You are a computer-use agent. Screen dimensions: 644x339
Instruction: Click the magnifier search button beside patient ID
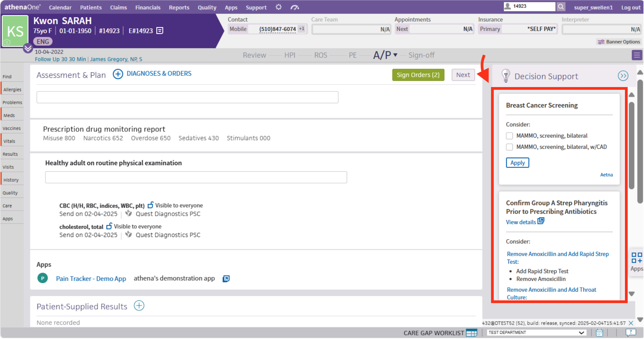pos(561,7)
